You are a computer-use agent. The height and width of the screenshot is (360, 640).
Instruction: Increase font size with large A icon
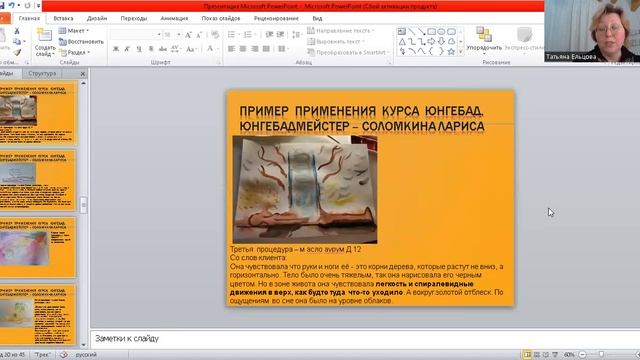pos(188,35)
